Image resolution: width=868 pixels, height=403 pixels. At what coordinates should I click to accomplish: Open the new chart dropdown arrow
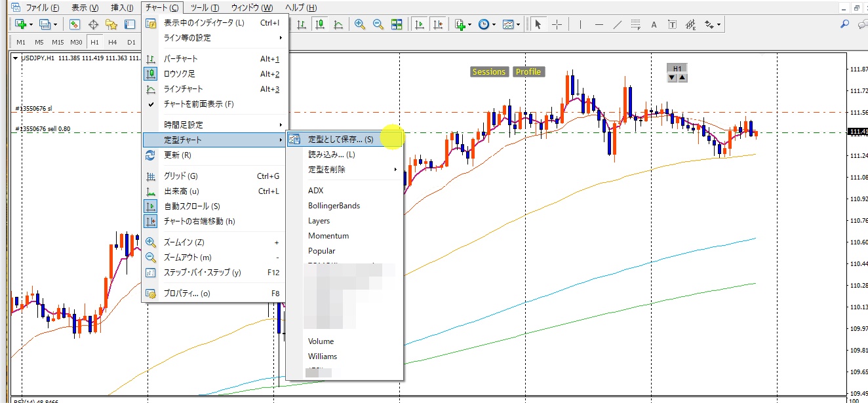click(31, 24)
